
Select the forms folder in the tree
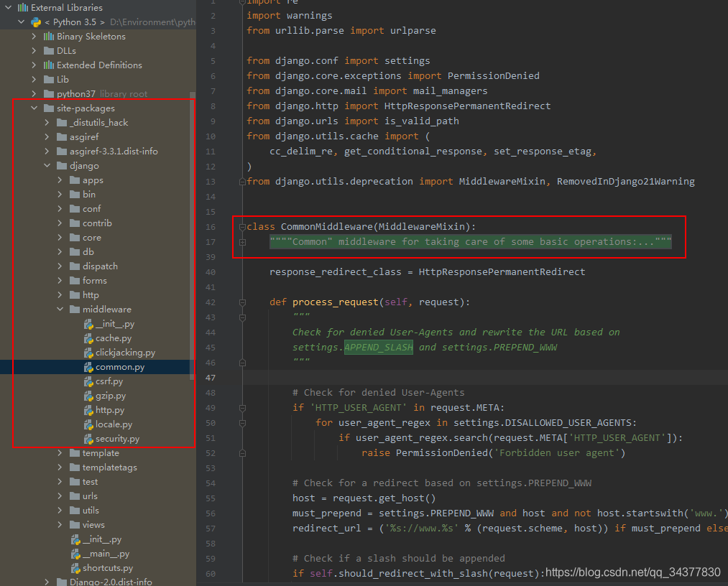(x=95, y=281)
